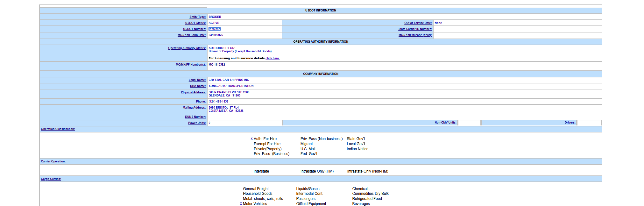Open the Power Units label link
Screen dimensions: 644x206
click(197, 123)
